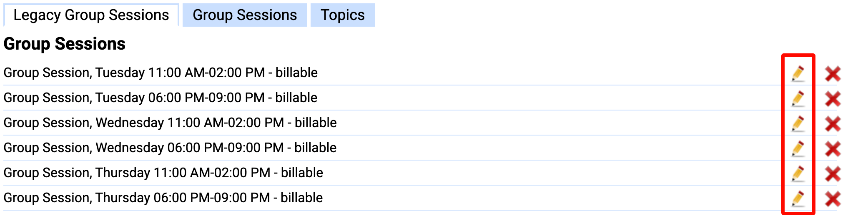Select the Legacy Group Sessions tab
Screen dimensions: 868x221
91,15
